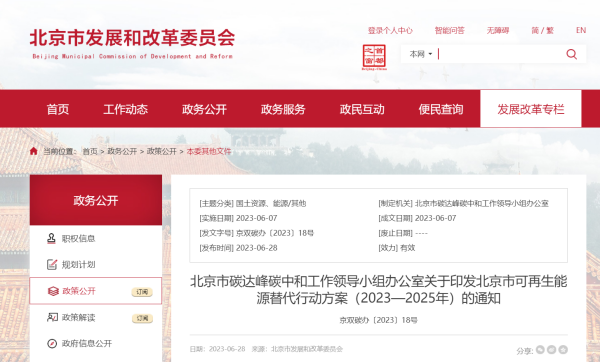Share via the first share icon

[540, 349]
